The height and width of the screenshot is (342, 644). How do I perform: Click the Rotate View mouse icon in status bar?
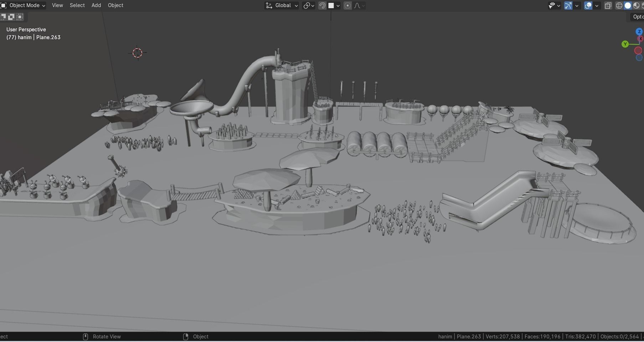point(86,337)
